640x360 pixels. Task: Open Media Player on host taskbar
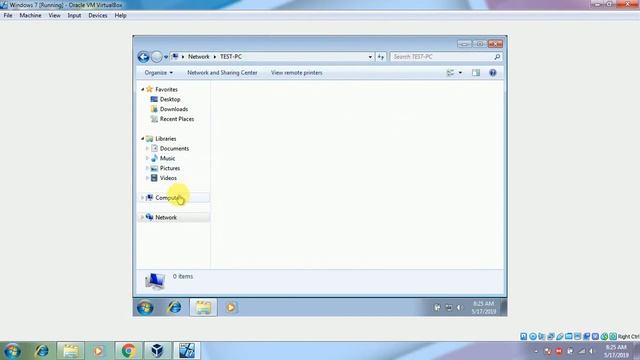[x=98, y=351]
